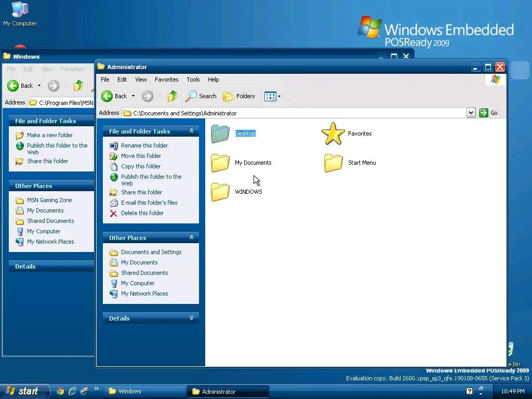Image resolution: width=532 pixels, height=399 pixels.
Task: Open Documents and Settings from Other Places
Action: tap(151, 252)
